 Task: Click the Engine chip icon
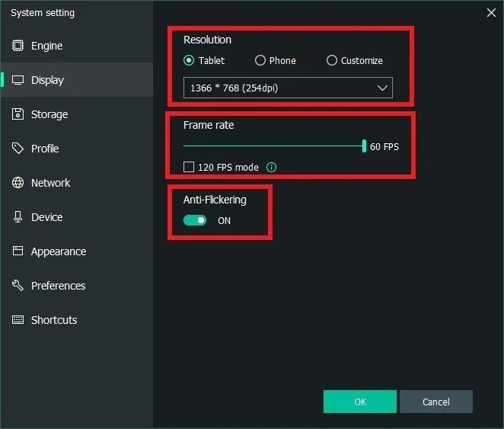click(x=18, y=46)
